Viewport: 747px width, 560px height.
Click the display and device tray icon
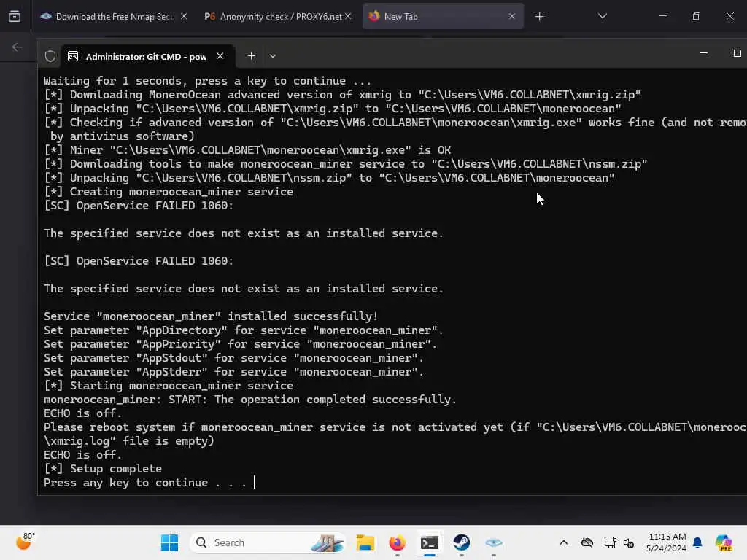coord(610,542)
